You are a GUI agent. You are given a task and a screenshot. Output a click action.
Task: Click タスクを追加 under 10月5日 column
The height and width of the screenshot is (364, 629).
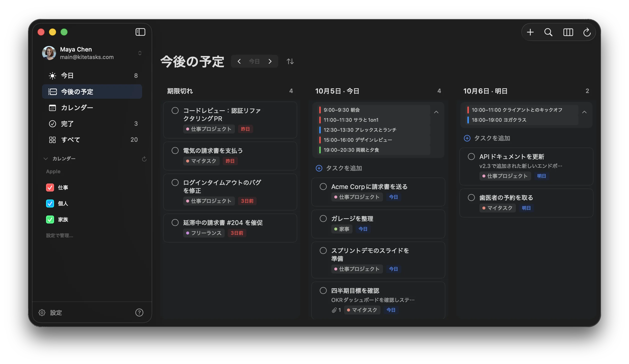[339, 168]
